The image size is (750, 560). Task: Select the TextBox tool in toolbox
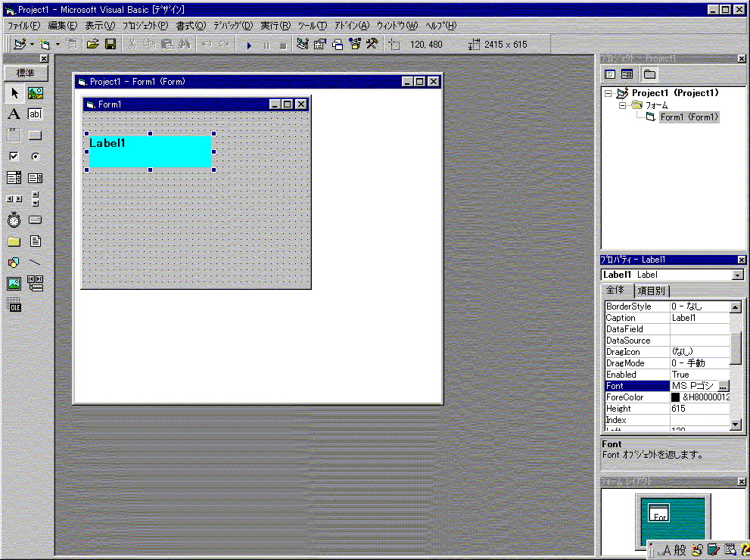pyautogui.click(x=36, y=114)
